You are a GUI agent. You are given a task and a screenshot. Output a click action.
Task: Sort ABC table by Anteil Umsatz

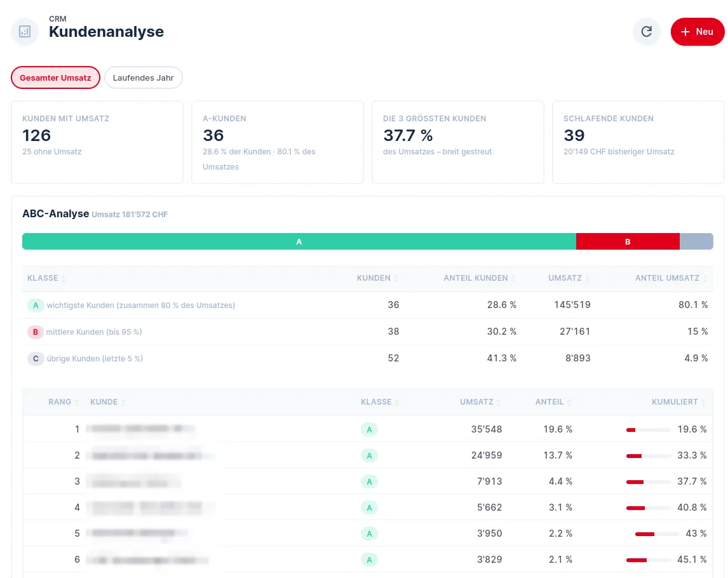tap(671, 278)
